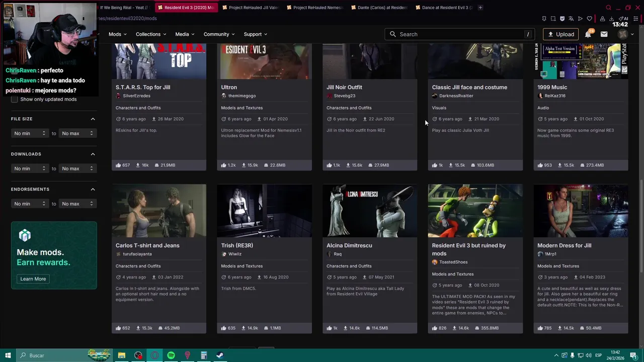Click the ad blocker shield icon
The height and width of the screenshot is (362, 644).
pyautogui.click(x=562, y=19)
